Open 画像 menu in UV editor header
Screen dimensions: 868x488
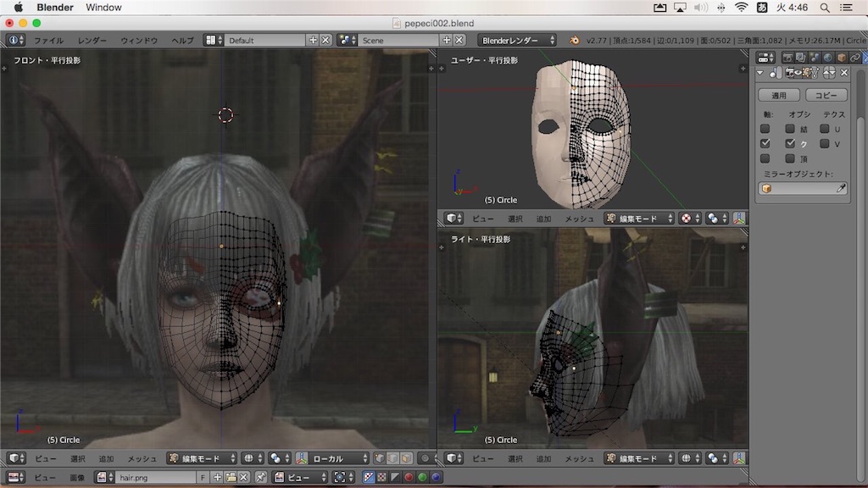pyautogui.click(x=77, y=478)
